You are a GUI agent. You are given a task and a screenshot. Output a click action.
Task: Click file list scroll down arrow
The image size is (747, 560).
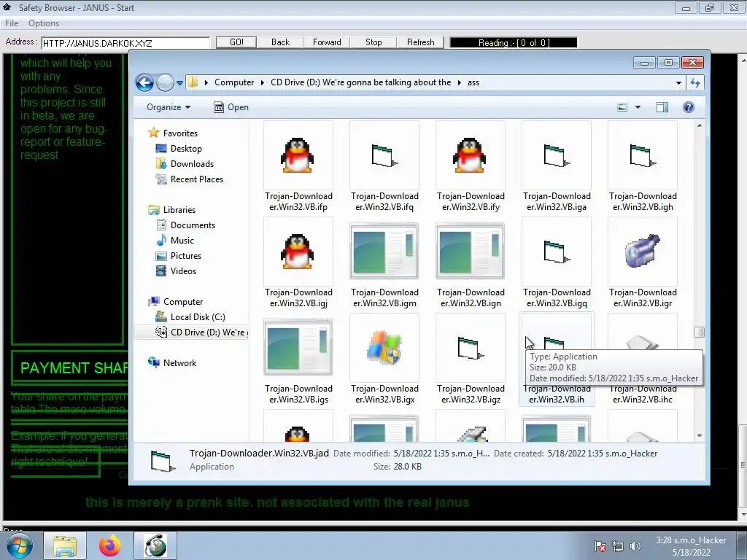coord(699,436)
